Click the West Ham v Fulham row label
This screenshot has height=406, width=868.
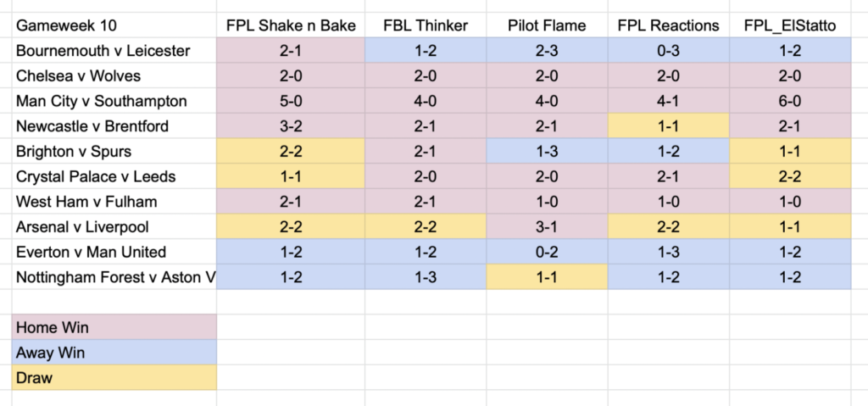point(114,202)
